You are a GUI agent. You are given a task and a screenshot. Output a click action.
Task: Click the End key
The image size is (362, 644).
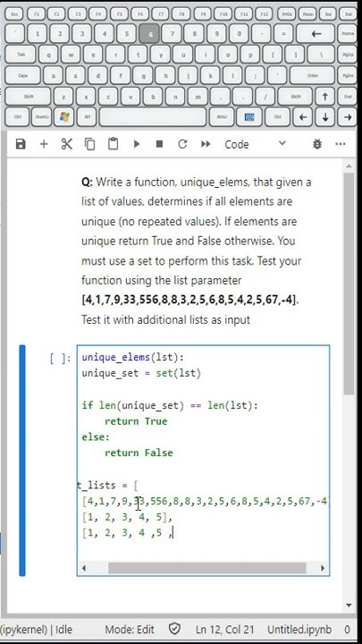point(347,97)
